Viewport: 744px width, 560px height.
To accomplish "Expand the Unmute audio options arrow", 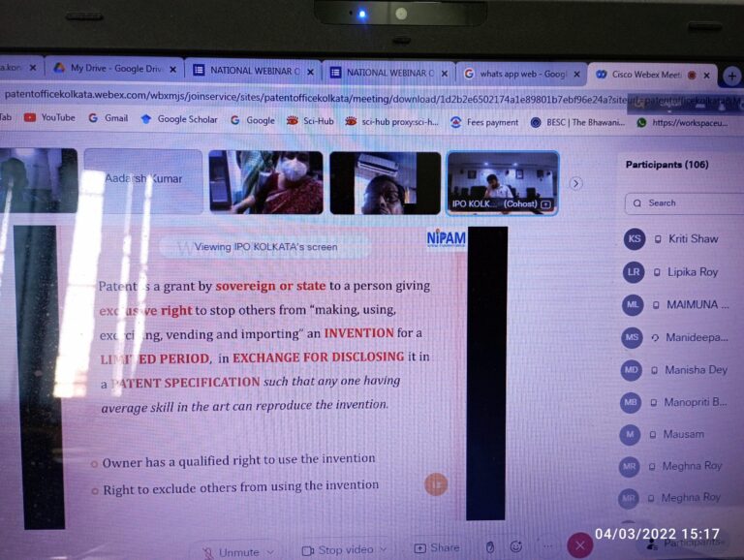I will pos(270,552).
